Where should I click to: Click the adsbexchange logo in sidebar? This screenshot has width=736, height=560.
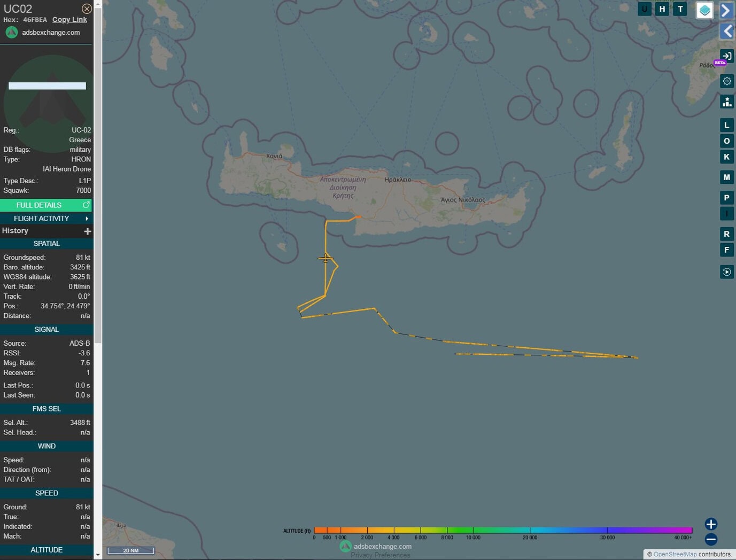click(x=12, y=33)
